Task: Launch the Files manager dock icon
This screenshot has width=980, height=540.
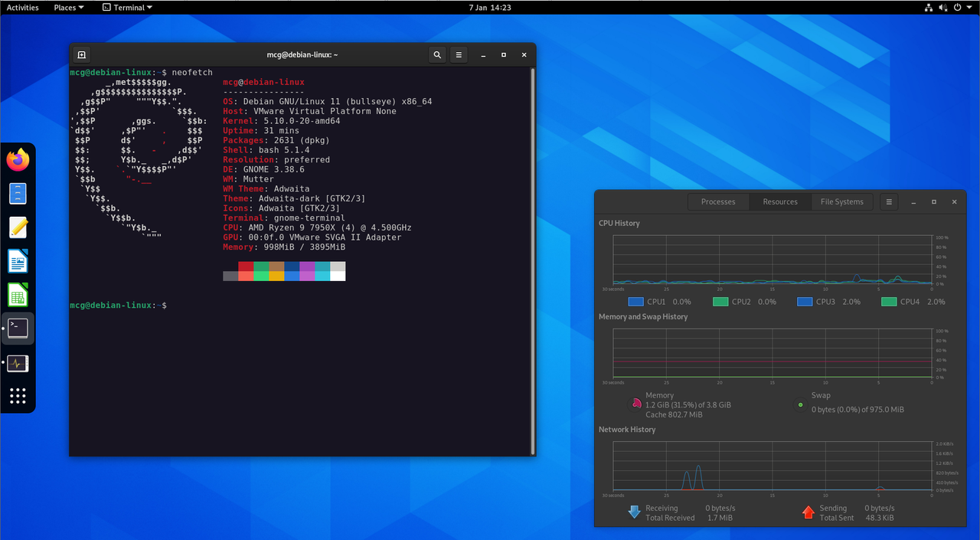Action: (x=18, y=194)
